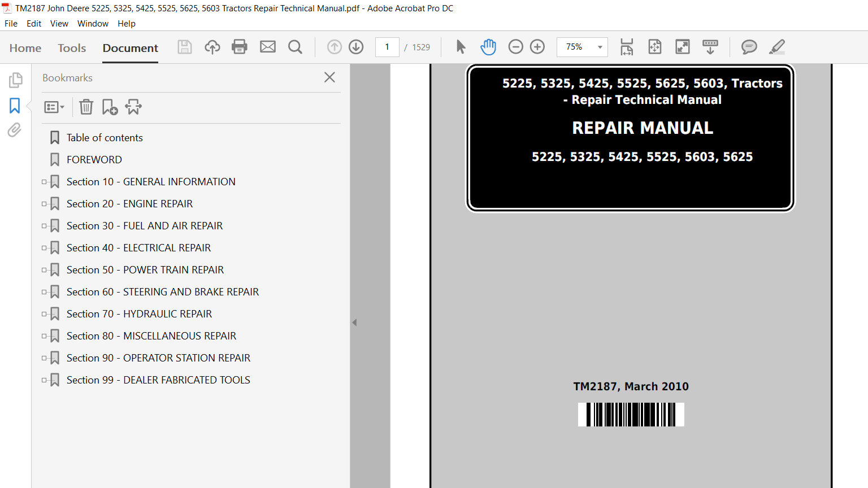This screenshot has width=868, height=488.
Task: Zoom in with plus icon
Action: click(x=537, y=47)
